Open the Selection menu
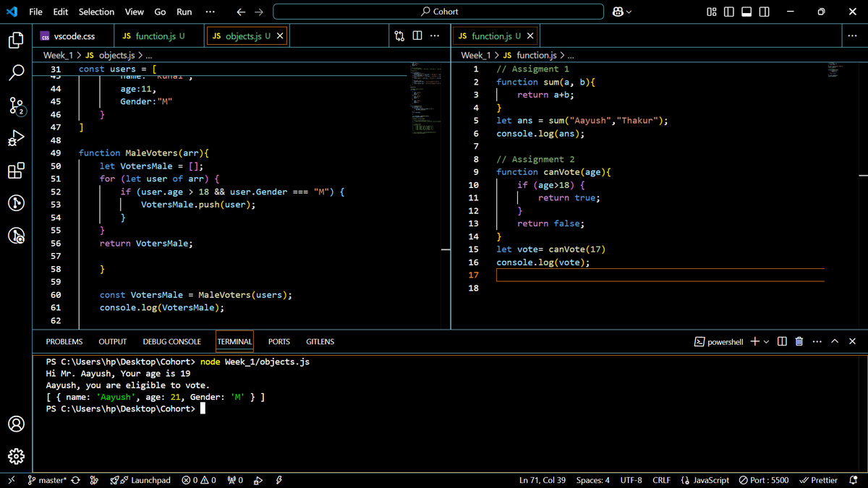The width and height of the screenshot is (868, 488). pos(96,12)
